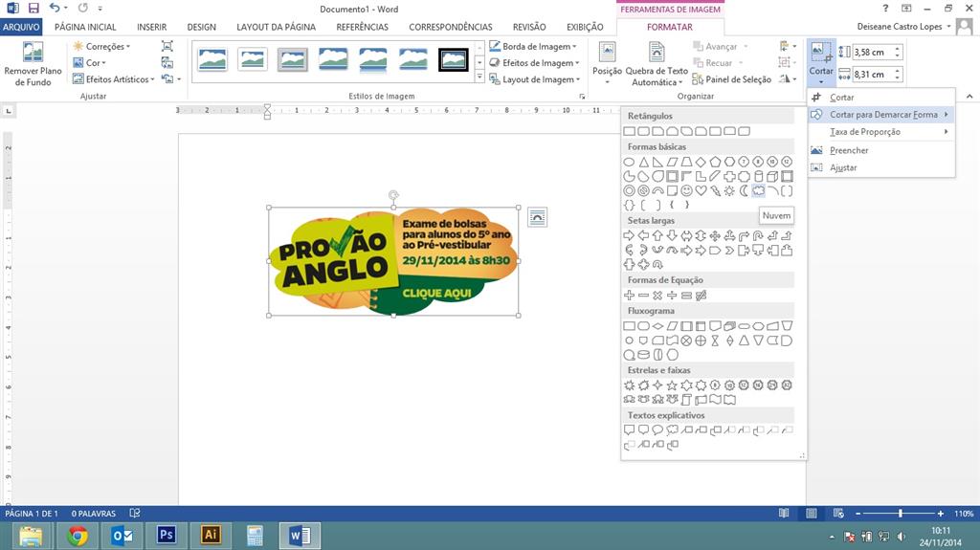The image size is (980, 550).
Task: Select the heart shape in Formas básicas
Action: 701,190
